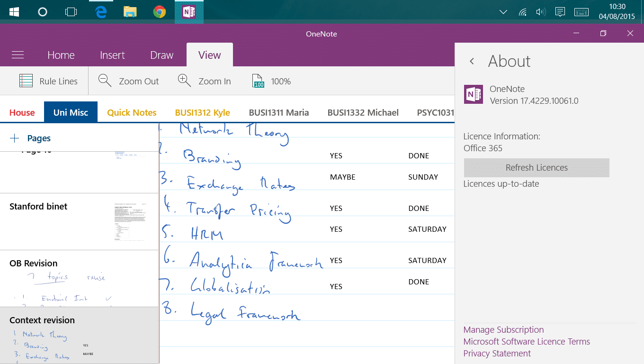Image resolution: width=644 pixels, height=364 pixels.
Task: Click the OneNote version number text
Action: click(x=534, y=100)
